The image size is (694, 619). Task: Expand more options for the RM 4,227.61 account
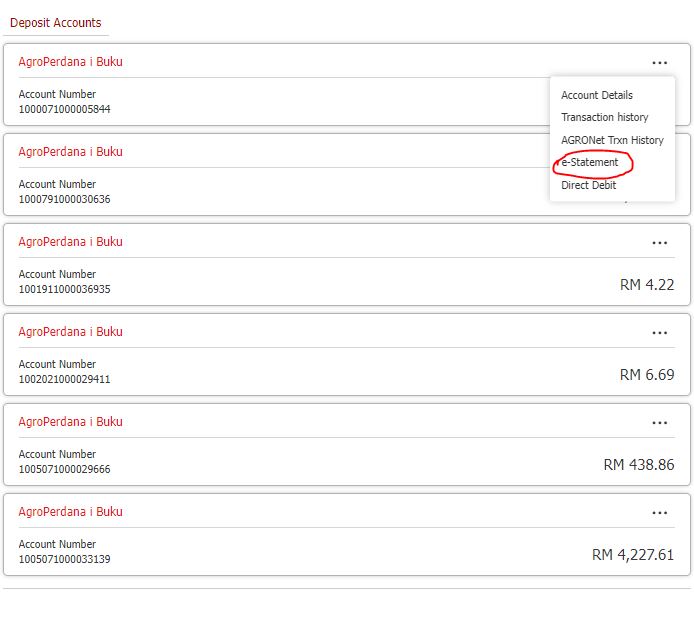(659, 512)
